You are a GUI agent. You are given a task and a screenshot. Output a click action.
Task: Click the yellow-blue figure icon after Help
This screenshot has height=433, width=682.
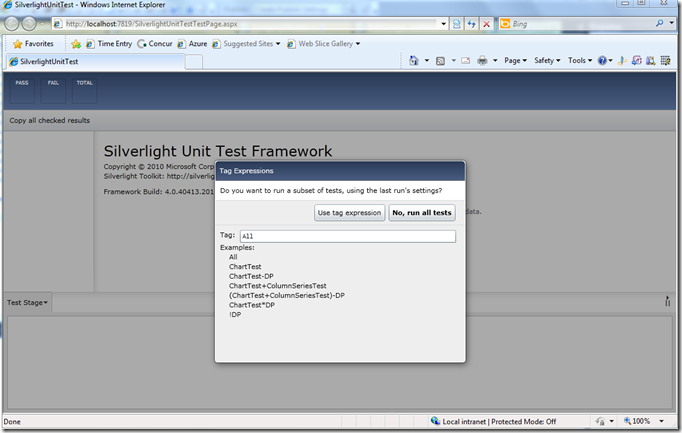click(x=622, y=61)
